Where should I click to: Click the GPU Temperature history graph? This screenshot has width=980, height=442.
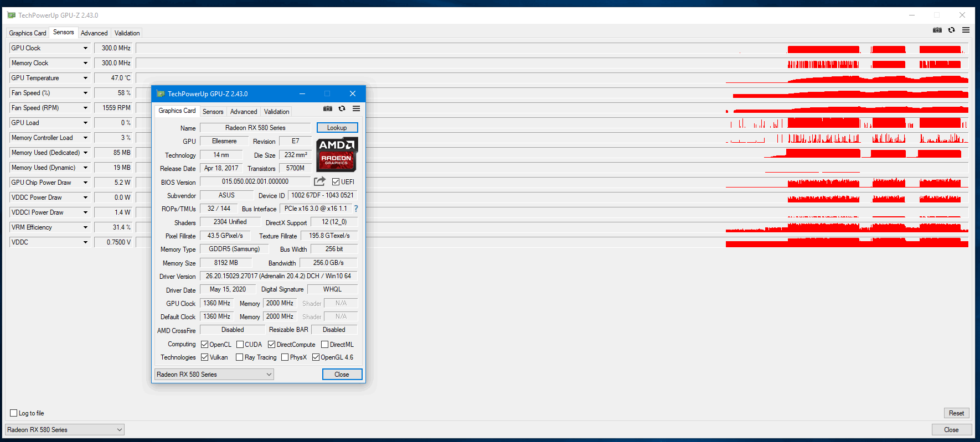tap(552, 78)
